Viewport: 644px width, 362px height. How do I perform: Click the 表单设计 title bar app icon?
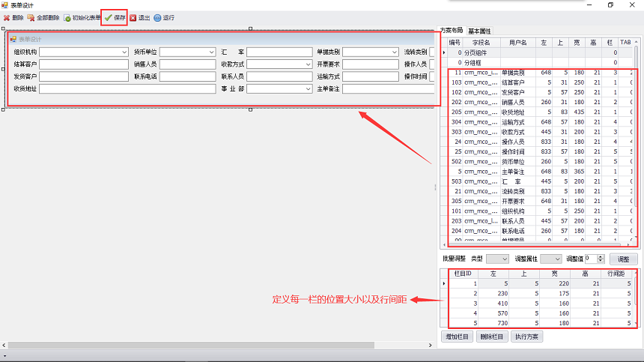click(4, 5)
